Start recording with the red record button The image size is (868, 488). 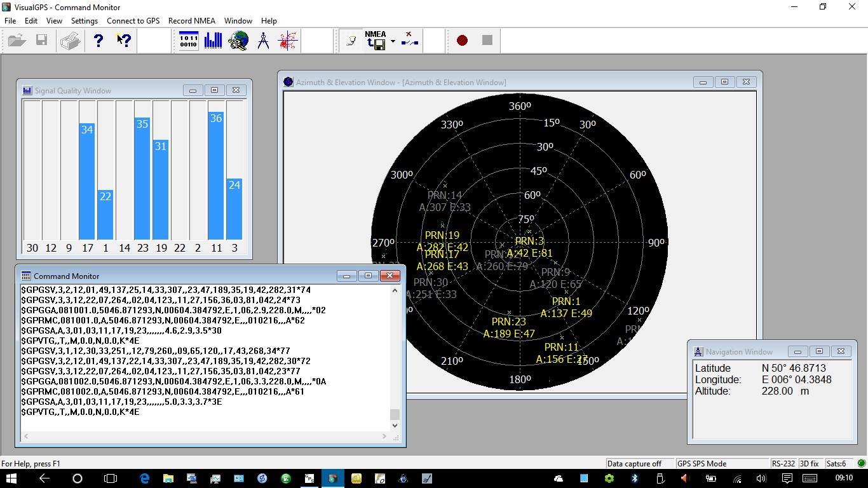point(462,41)
